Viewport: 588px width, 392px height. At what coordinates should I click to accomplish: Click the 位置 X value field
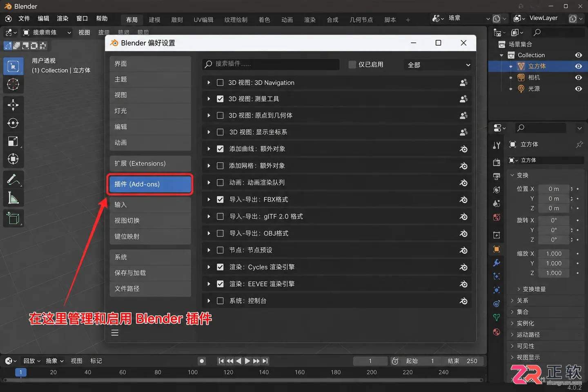pos(554,189)
